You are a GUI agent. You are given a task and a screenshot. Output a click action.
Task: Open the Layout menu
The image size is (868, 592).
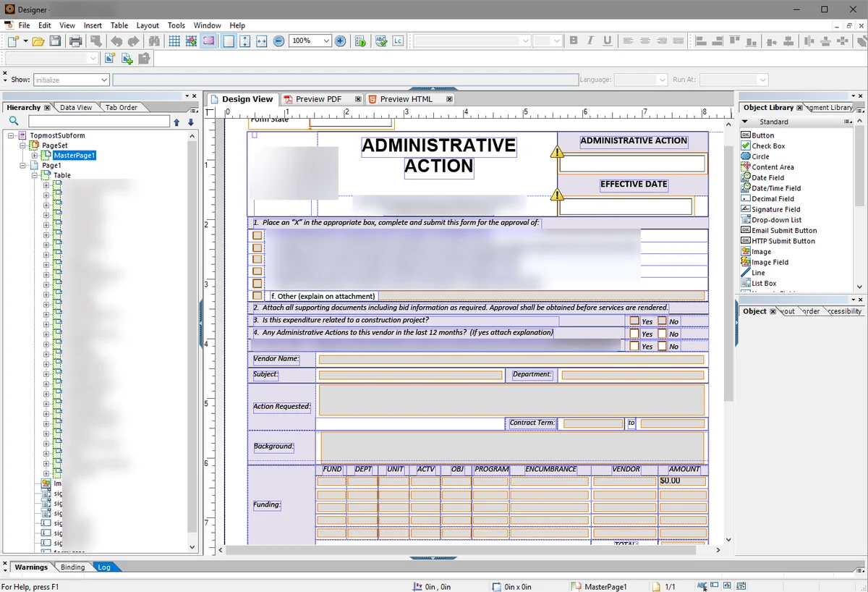(148, 25)
